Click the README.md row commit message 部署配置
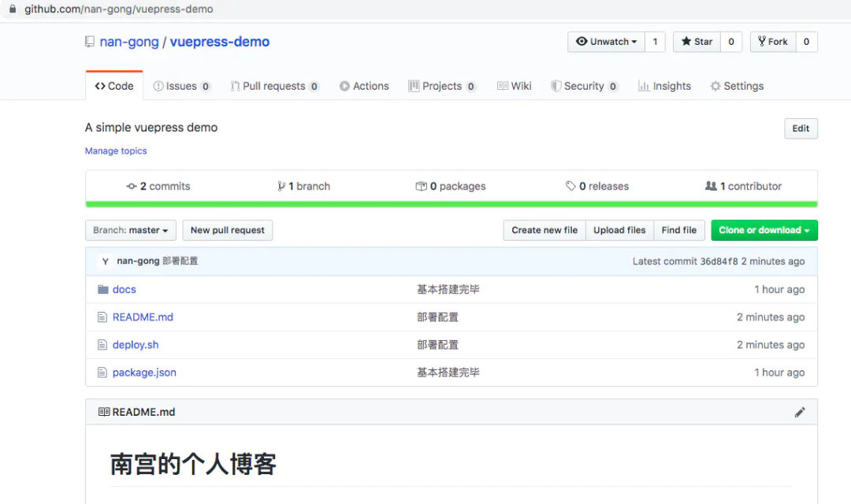Viewport: 851px width, 504px height. pos(437,317)
